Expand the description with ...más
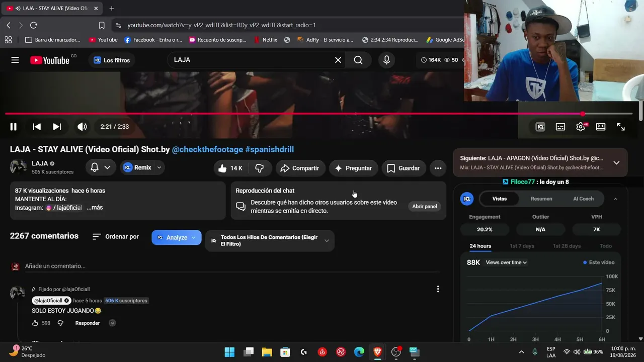This screenshot has width=644, height=362. (x=95, y=208)
